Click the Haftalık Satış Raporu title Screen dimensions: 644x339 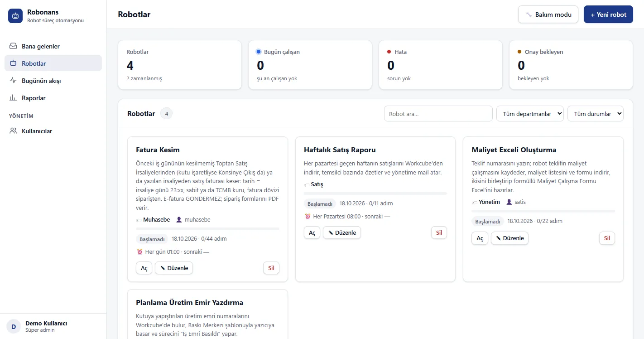340,150
